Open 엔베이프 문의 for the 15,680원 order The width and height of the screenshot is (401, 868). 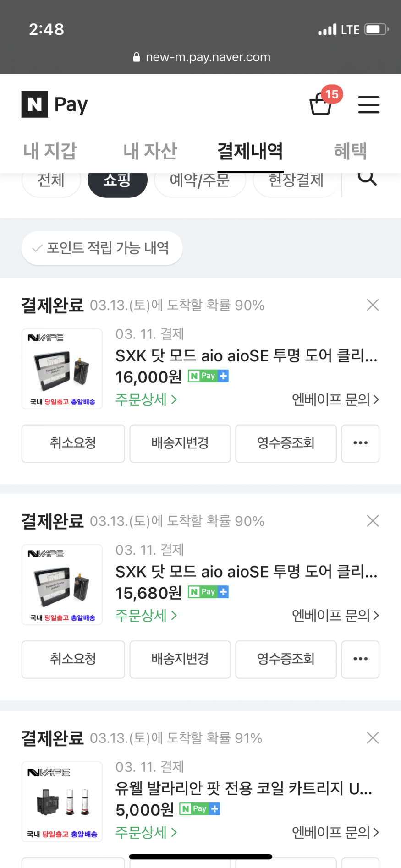coord(335,615)
